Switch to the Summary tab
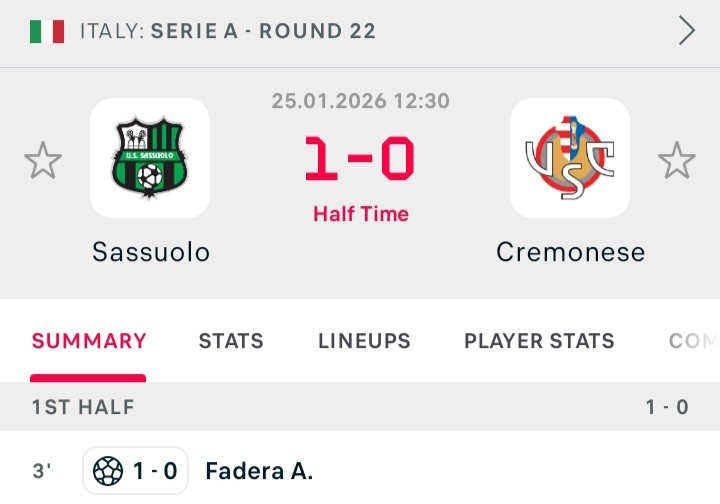Image resolution: width=720 pixels, height=504 pixels. pos(89,341)
